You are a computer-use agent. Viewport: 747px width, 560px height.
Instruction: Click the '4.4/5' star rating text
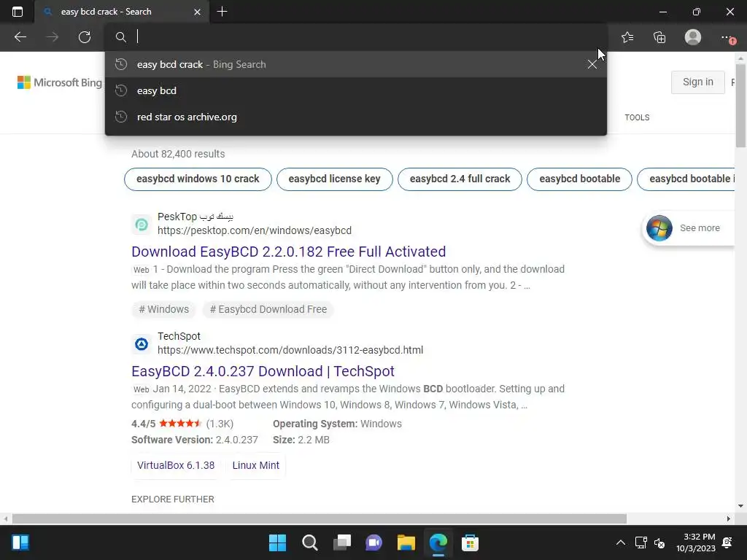point(144,424)
